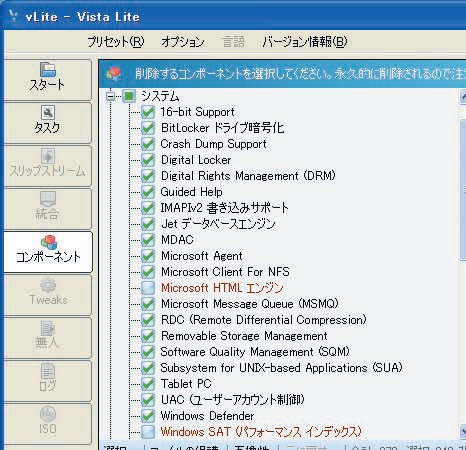Uncheck Software Quality Management (SQM) checkbox

tap(148, 352)
